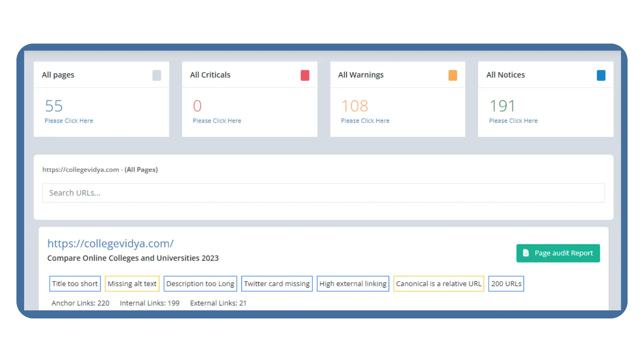Open Please Click Here under All pages
Screen dimensions: 644x362
pyautogui.click(x=69, y=121)
